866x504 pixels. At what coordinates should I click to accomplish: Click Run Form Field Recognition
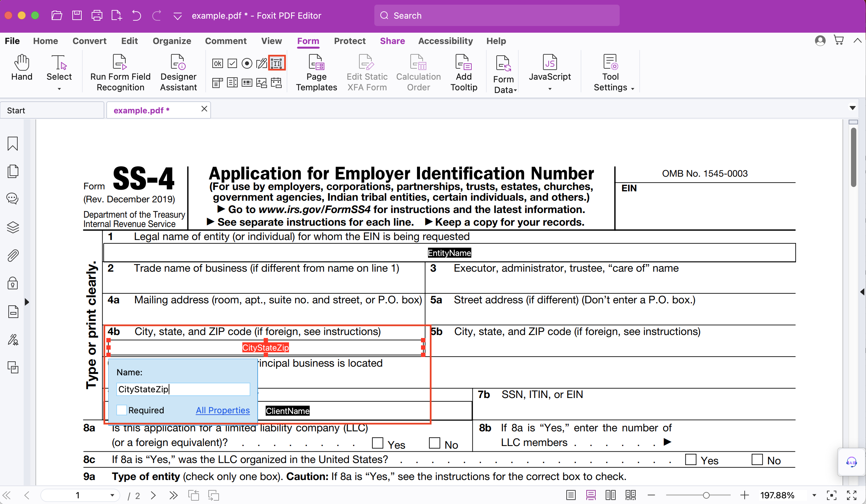pyautogui.click(x=120, y=73)
